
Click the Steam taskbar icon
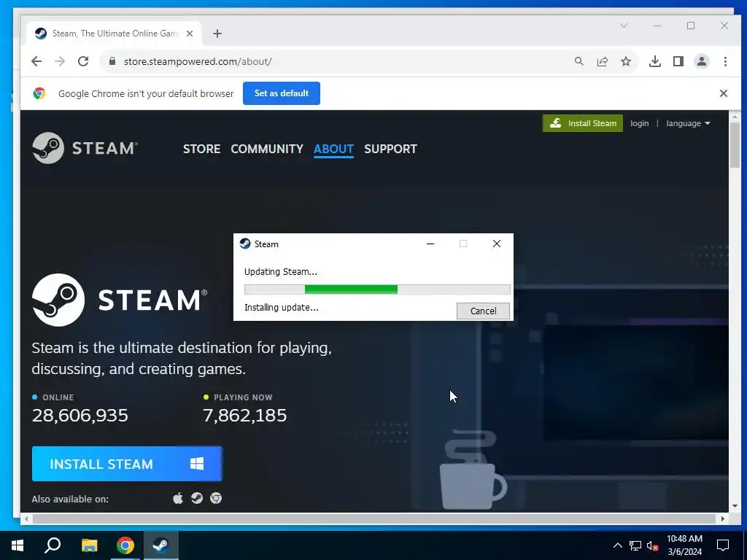[161, 545]
